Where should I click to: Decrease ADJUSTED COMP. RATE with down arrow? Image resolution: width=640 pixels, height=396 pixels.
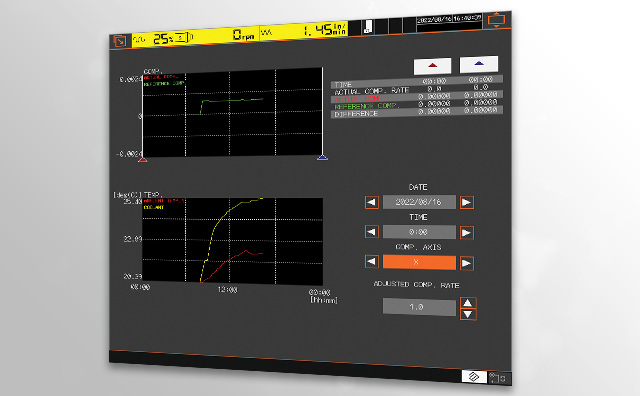click(x=468, y=314)
